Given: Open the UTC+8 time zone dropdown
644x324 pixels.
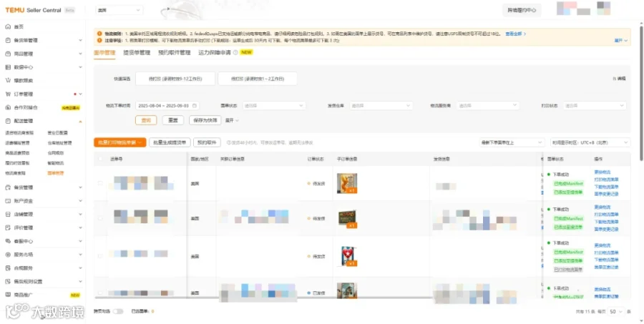Looking at the screenshot, I should click(590, 142).
